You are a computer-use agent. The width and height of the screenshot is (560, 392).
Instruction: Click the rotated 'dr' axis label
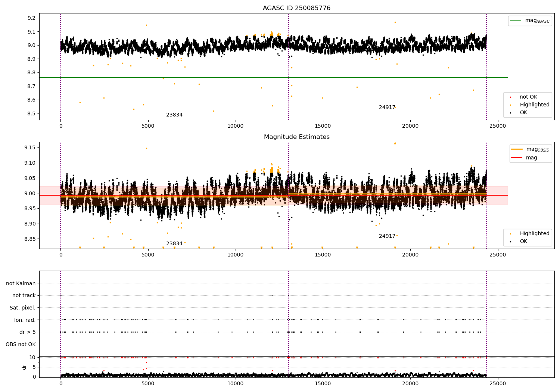pyautogui.click(x=24, y=367)
